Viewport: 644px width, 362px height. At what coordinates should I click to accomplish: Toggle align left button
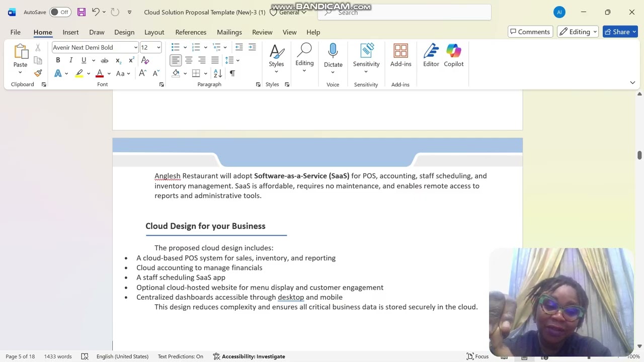coord(176,60)
